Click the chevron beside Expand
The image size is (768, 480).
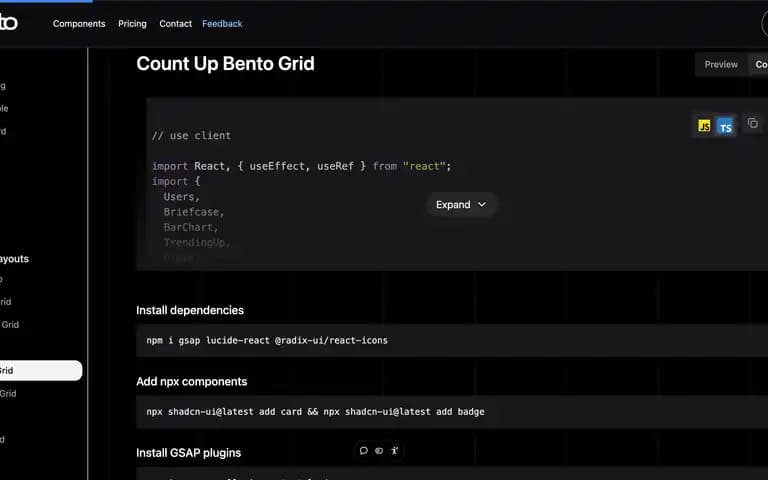pyautogui.click(x=481, y=205)
